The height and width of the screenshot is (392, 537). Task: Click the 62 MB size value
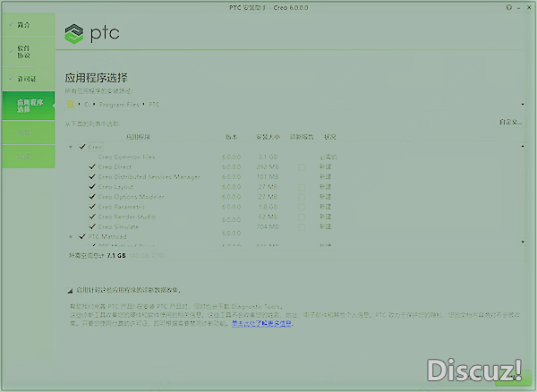268,217
